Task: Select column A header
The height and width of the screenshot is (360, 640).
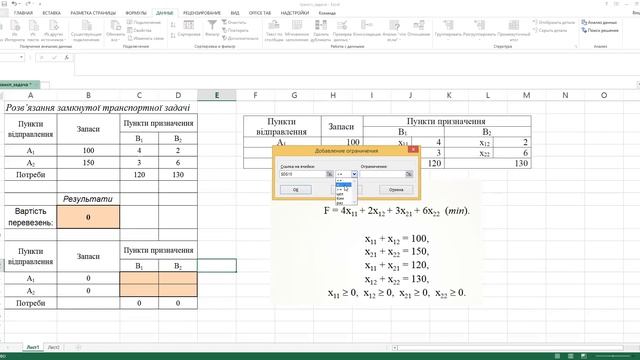Action: coord(30,95)
